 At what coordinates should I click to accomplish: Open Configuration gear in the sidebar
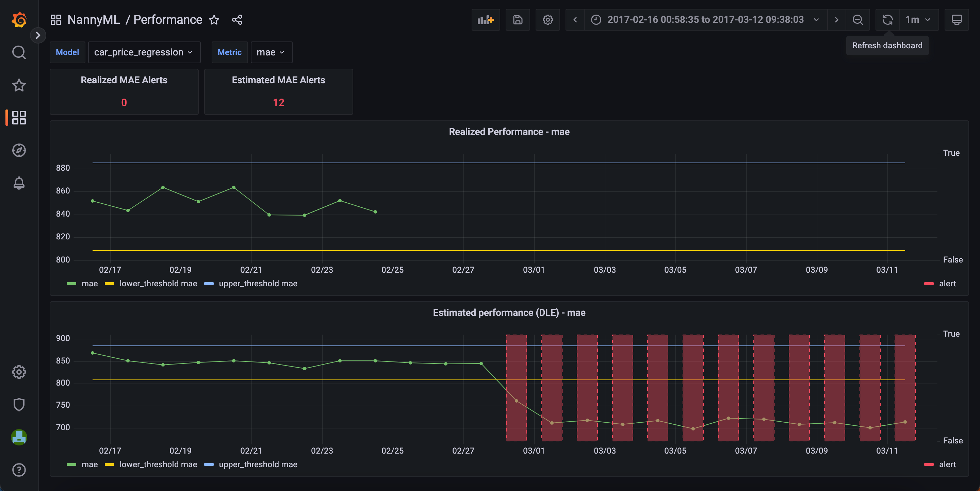tap(19, 372)
